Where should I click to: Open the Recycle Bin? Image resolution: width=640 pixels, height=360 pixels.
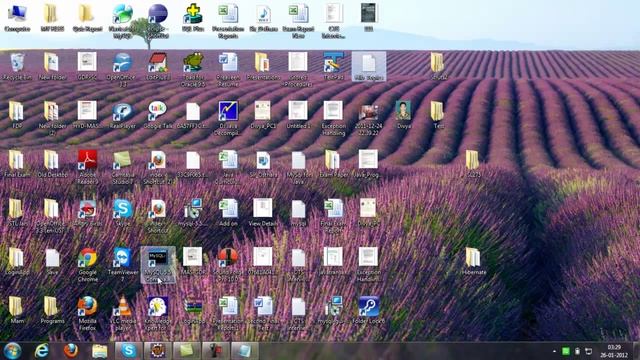(x=17, y=66)
